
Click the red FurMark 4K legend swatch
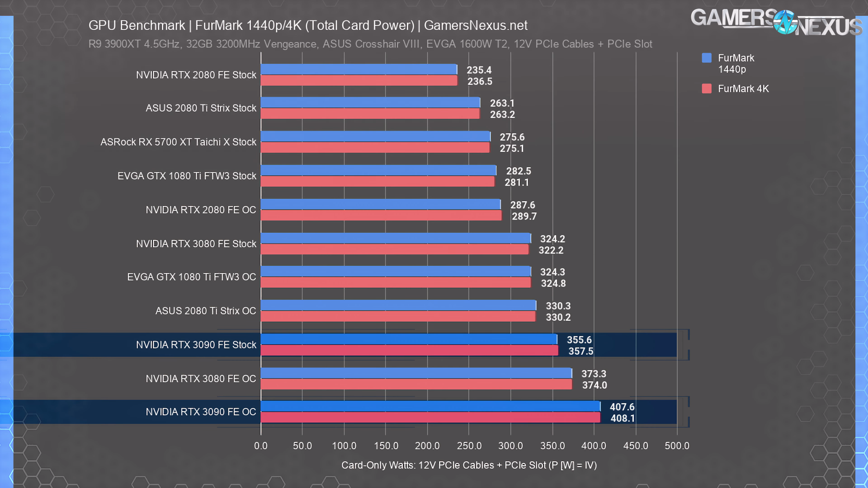coord(707,89)
